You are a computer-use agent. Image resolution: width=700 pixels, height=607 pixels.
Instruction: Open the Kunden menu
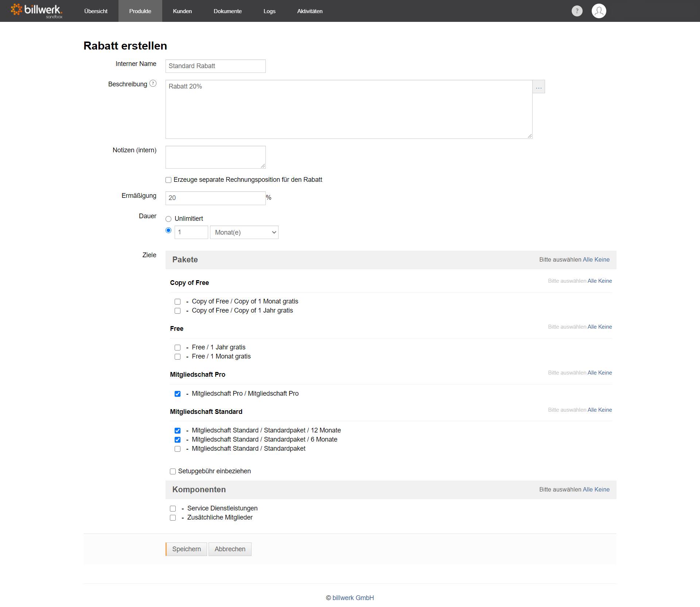point(182,11)
